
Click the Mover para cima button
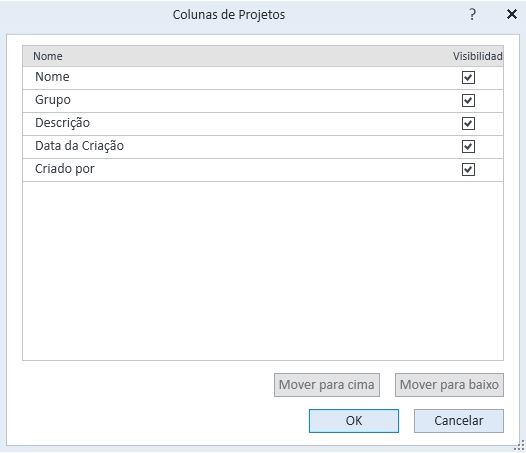[327, 385]
